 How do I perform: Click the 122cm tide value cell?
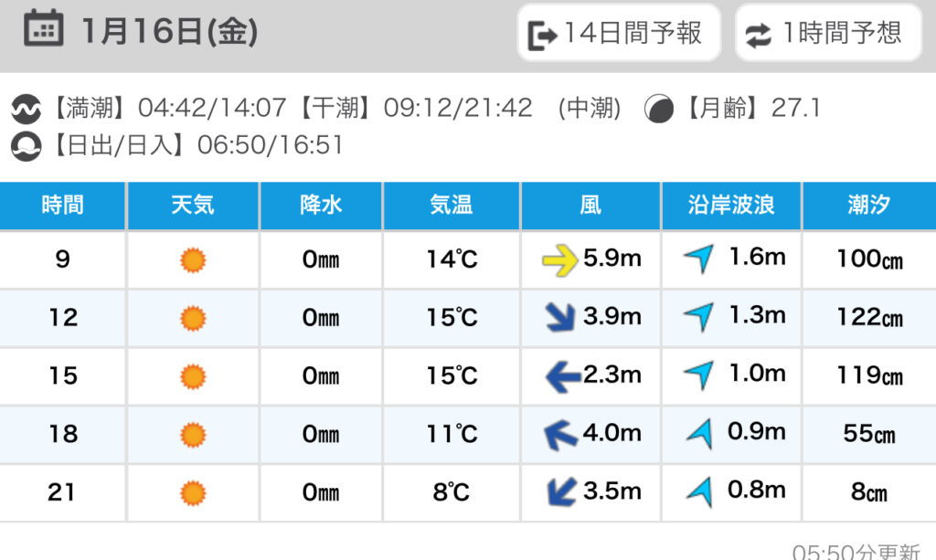click(868, 318)
